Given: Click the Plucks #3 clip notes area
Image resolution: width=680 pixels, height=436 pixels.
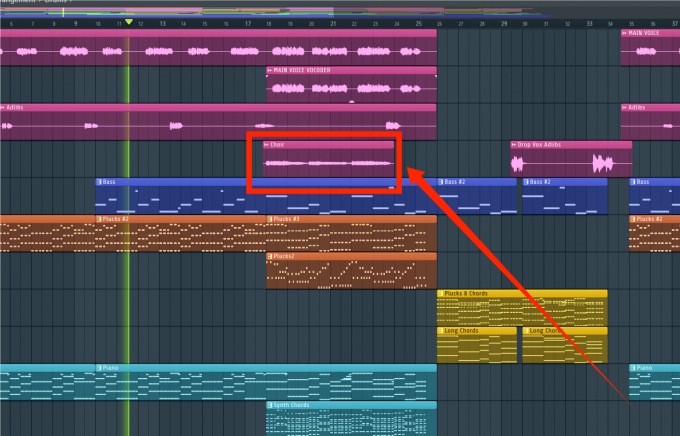Looking at the screenshot, I should [351, 237].
